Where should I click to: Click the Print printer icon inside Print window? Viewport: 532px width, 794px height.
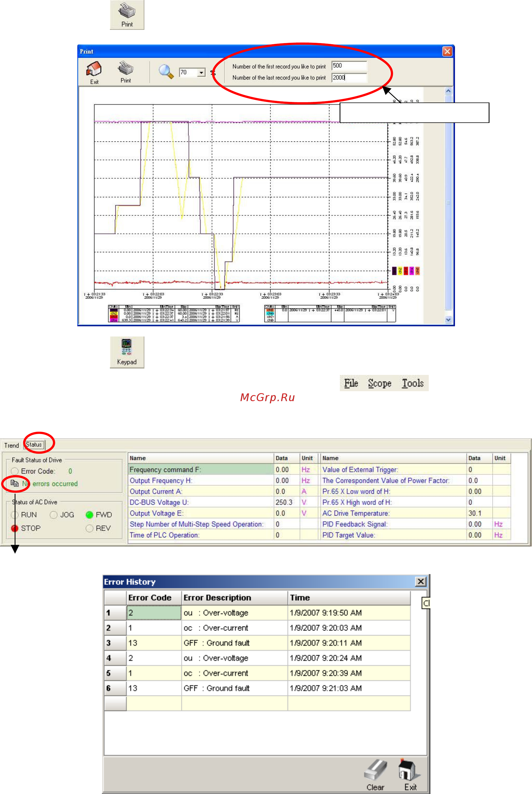tap(126, 71)
